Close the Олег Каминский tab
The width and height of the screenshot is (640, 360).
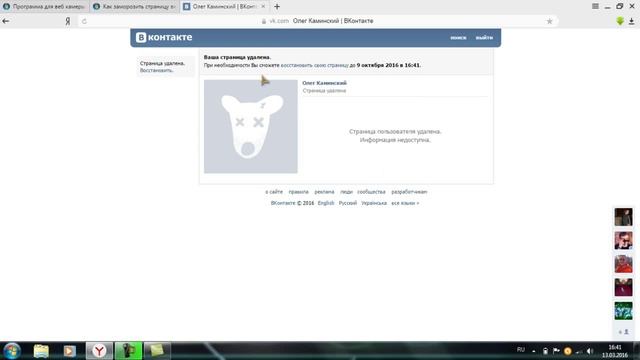tap(263, 7)
